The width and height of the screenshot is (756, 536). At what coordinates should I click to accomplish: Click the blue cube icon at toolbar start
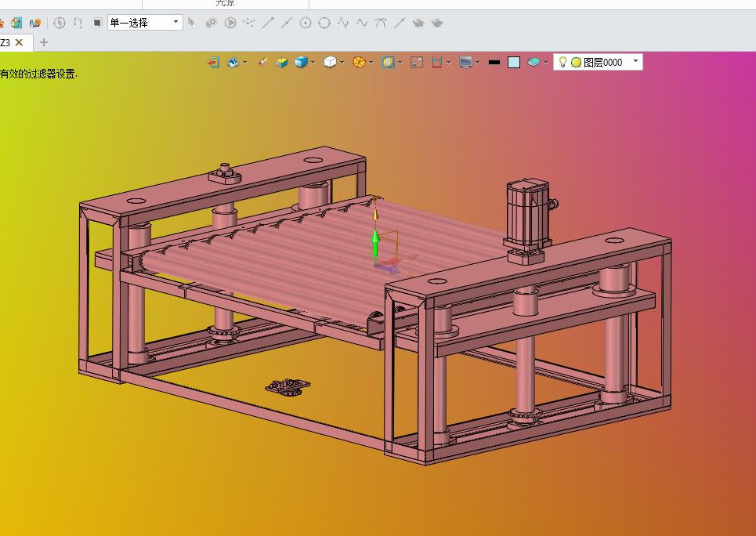coord(16,23)
